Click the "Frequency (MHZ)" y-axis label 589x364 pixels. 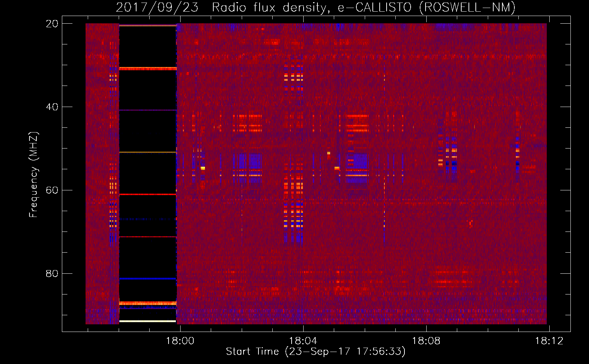tap(33, 174)
